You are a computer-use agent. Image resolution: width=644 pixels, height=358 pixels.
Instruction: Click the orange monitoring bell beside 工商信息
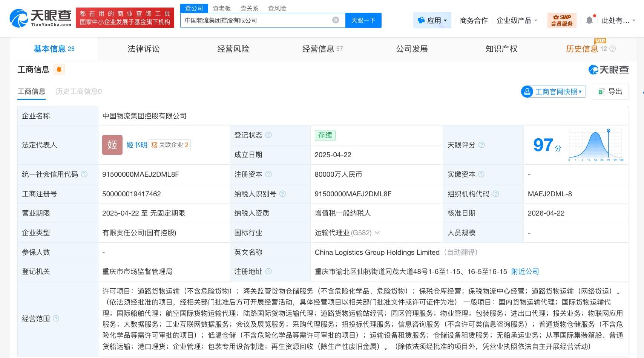click(59, 70)
